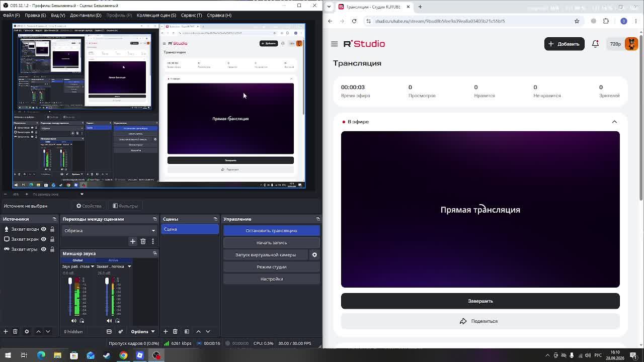
Task: Click Завершить to end the stream
Action: point(480,301)
